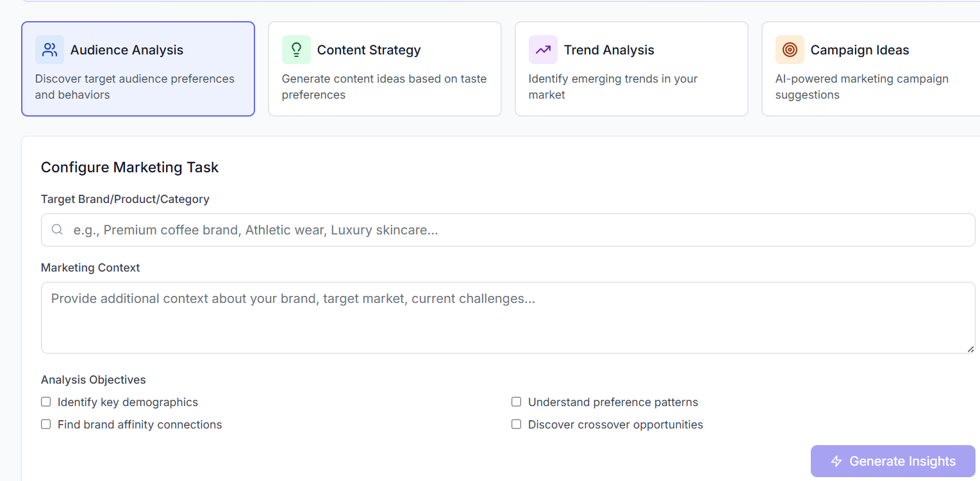Click the search magnifier icon in brand field

click(x=57, y=230)
